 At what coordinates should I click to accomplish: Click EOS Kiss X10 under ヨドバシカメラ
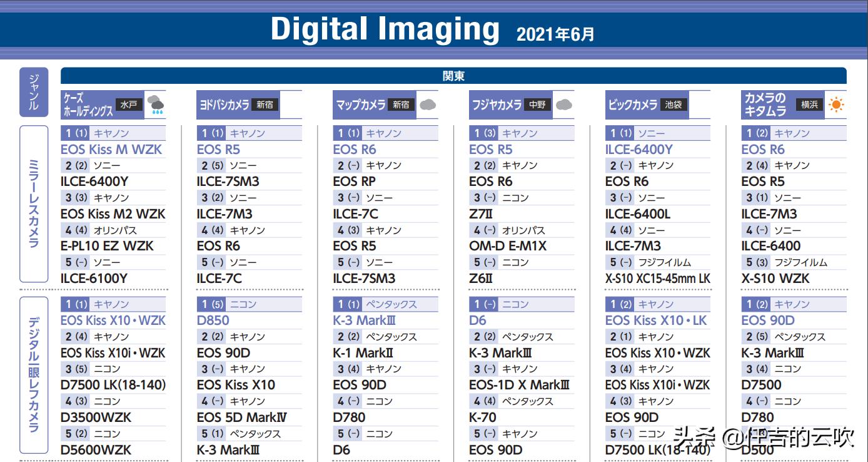[236, 385]
